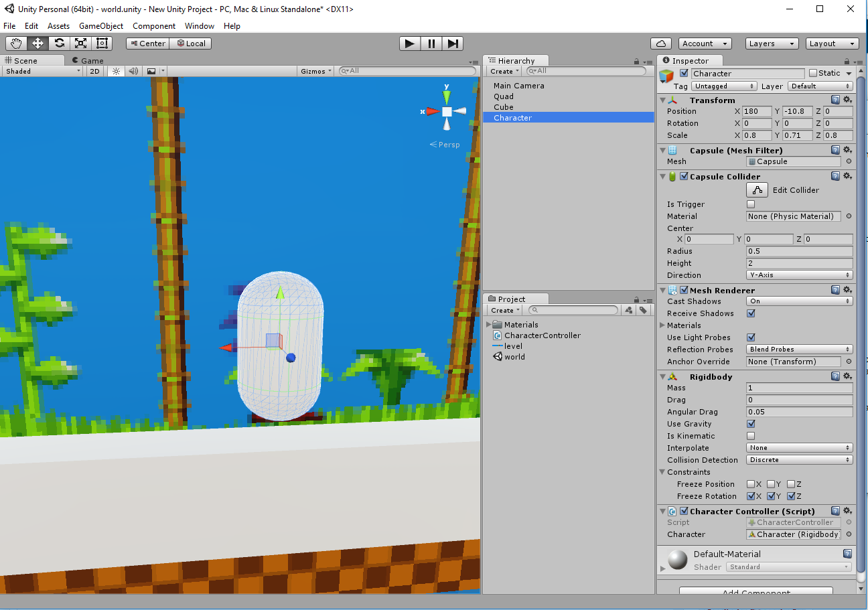Open the Gizmos dropdown
868x610 pixels.
[x=317, y=71]
